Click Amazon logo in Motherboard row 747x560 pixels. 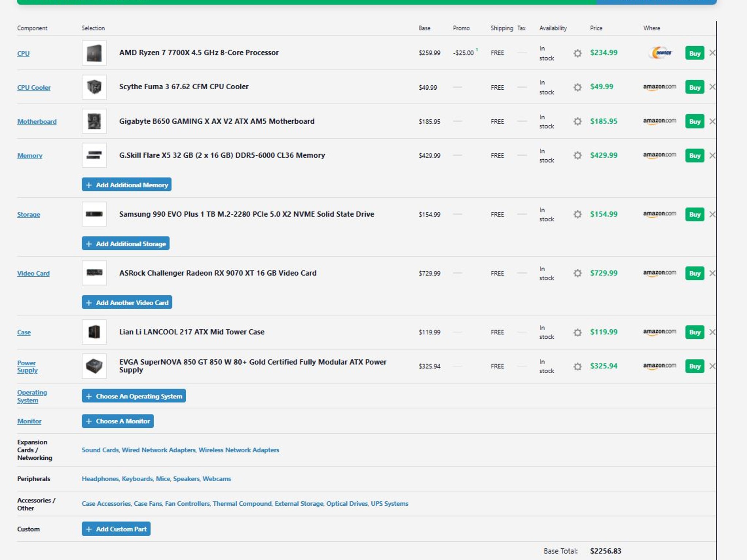tap(659, 121)
